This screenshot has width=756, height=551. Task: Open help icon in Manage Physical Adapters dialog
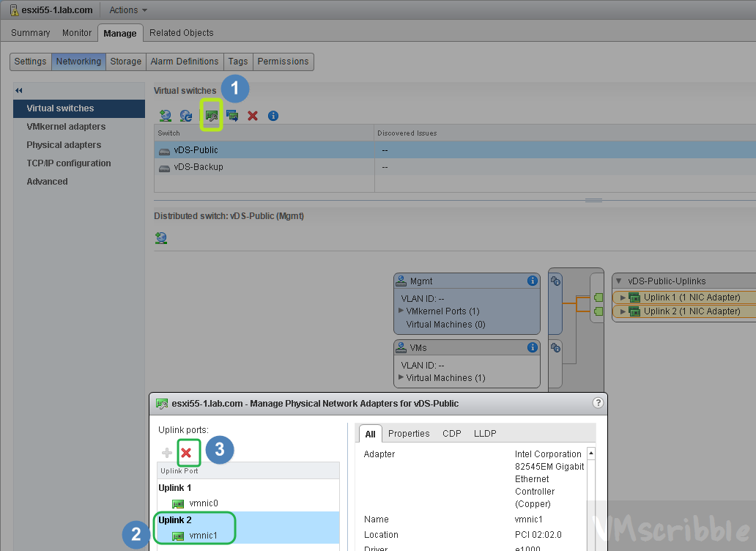tap(598, 403)
